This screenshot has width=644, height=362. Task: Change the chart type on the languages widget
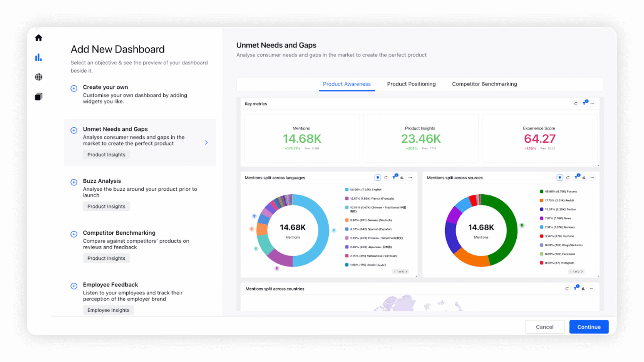point(402,178)
